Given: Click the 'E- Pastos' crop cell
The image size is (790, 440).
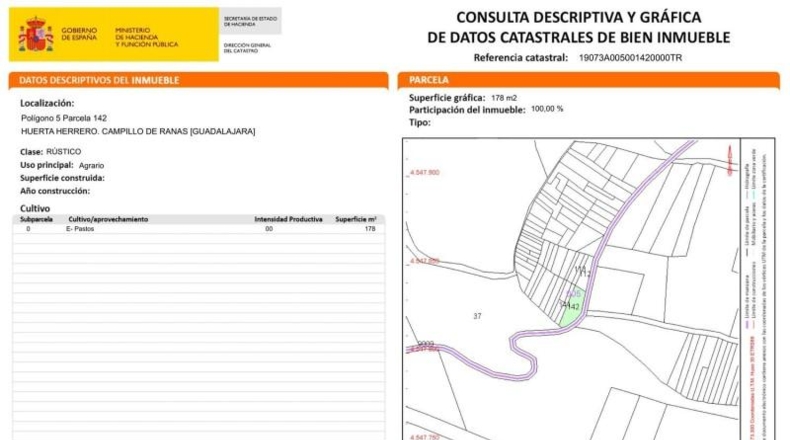Looking at the screenshot, I should [x=80, y=229].
